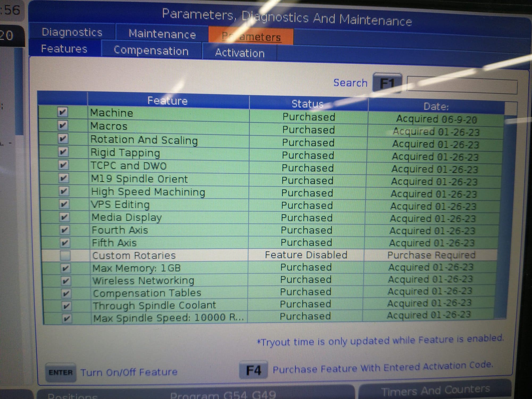Click the F1 search key icon
Screen dimensions: 532x399
pos(387,83)
